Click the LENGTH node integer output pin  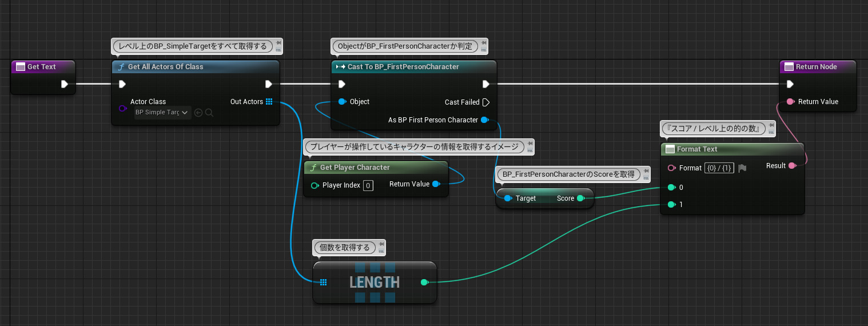[424, 282]
